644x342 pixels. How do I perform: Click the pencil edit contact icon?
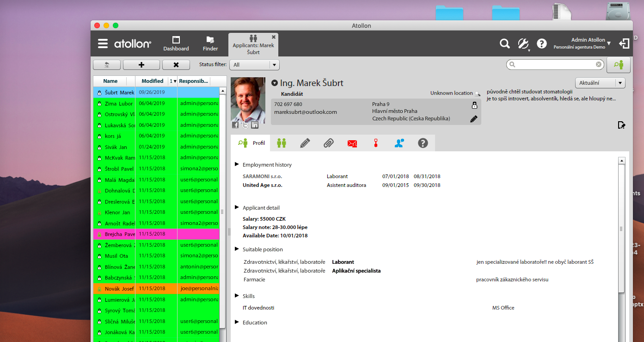coord(473,119)
